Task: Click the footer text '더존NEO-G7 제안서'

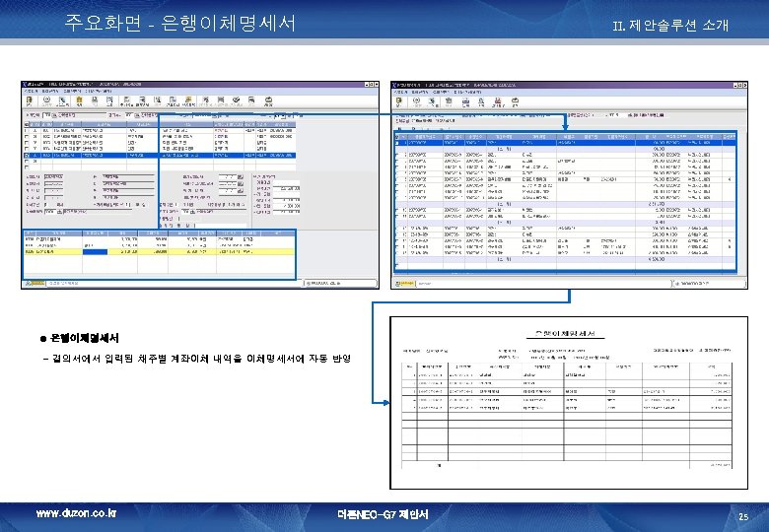Action: pyautogui.click(x=383, y=514)
